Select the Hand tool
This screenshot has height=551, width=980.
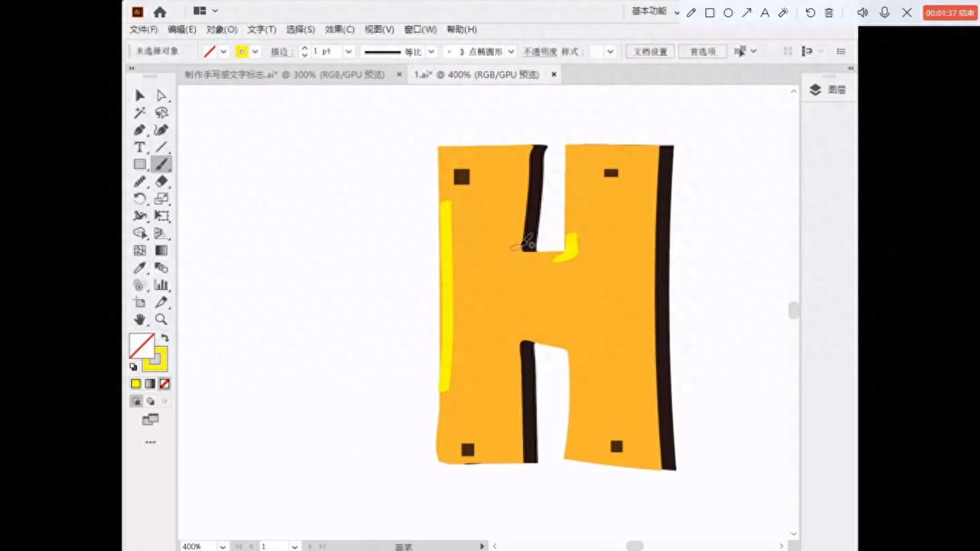pos(140,319)
